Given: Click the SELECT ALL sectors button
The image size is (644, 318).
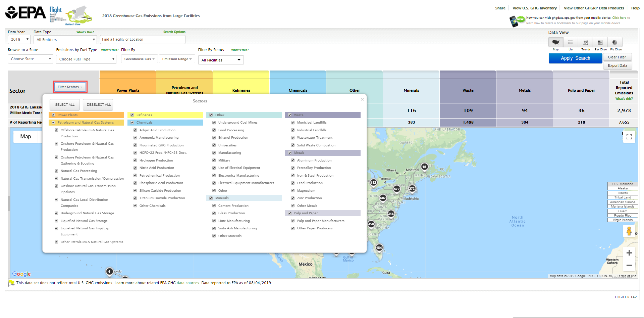Looking at the screenshot, I should click(65, 105).
